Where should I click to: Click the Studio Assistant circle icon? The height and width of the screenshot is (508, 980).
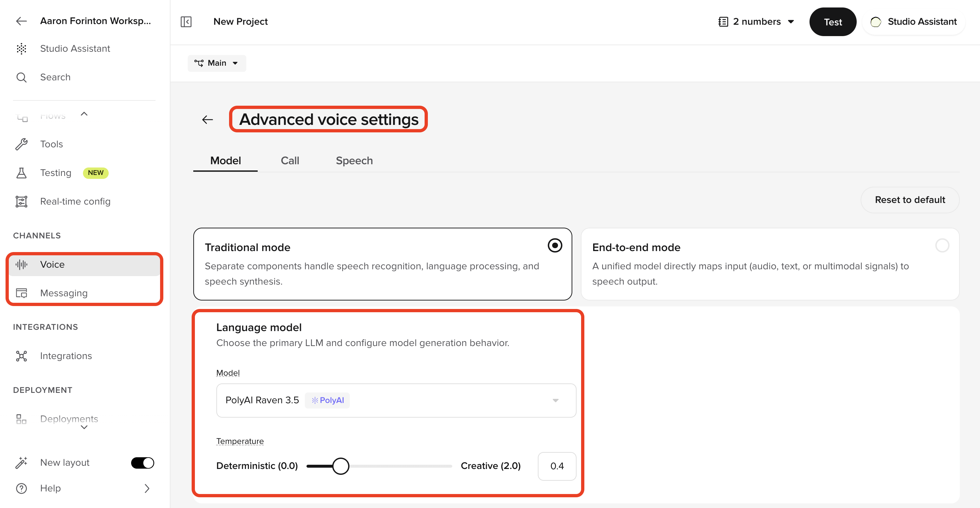[876, 22]
